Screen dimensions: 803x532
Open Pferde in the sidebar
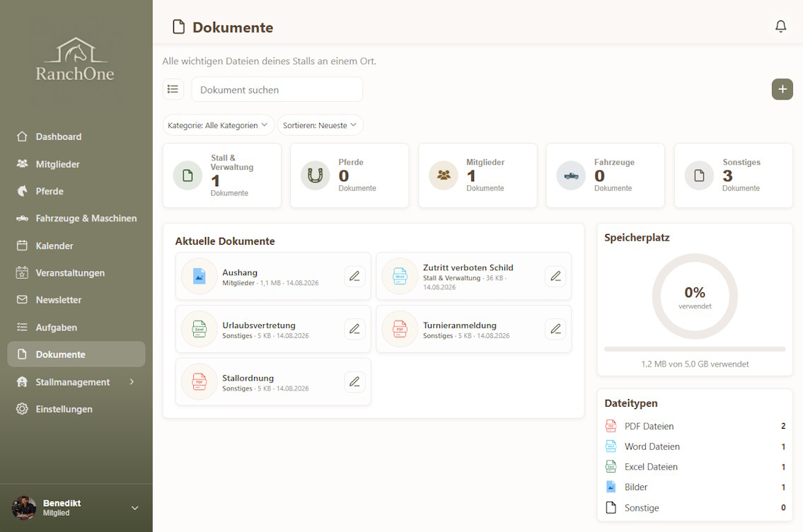point(76,191)
